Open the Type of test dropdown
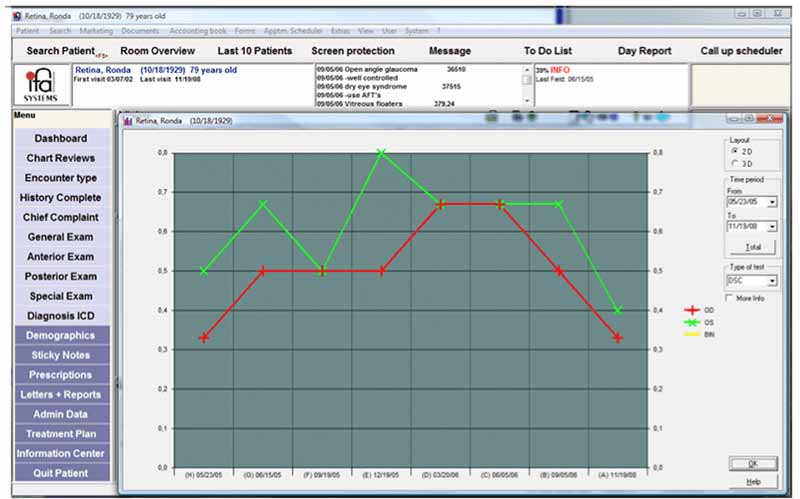Screen dimensions: 800x499 tap(771, 281)
